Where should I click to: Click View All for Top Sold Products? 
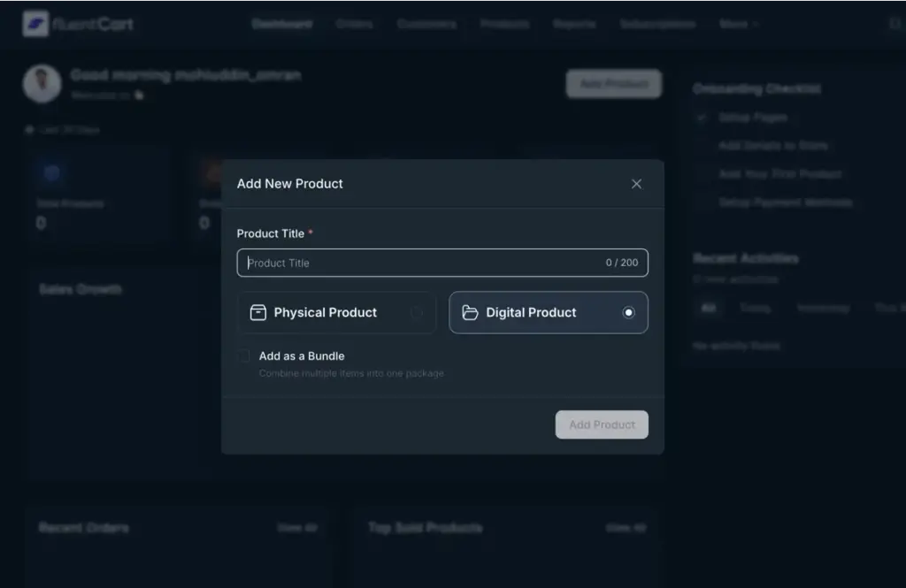(625, 528)
